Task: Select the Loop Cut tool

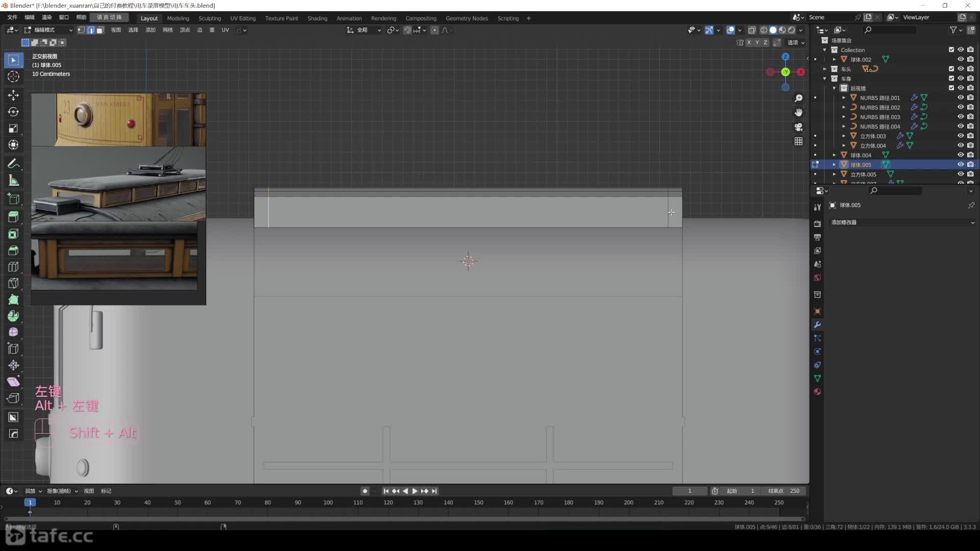Action: tap(14, 266)
